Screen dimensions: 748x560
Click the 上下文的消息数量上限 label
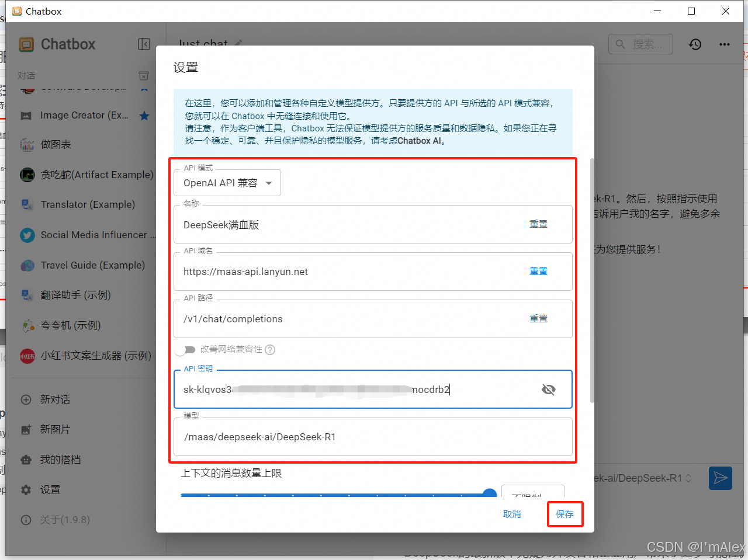pyautogui.click(x=231, y=473)
